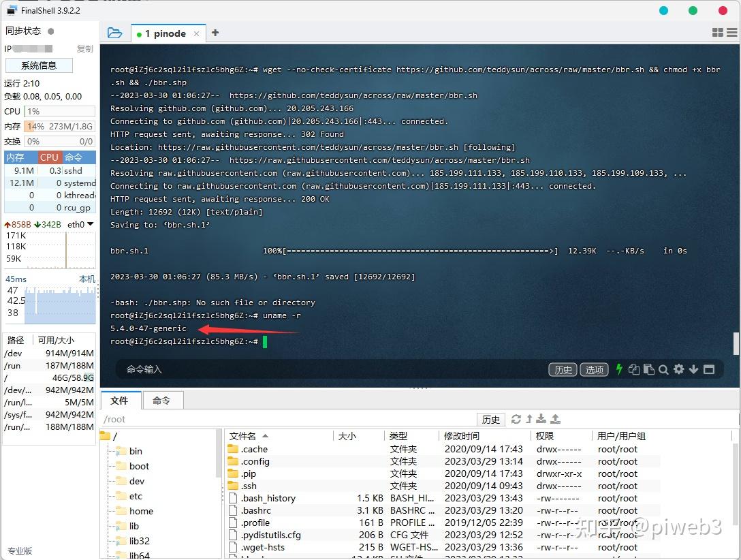741x560 pixels.
Task: Click the 系统信息 button
Action: point(38,65)
